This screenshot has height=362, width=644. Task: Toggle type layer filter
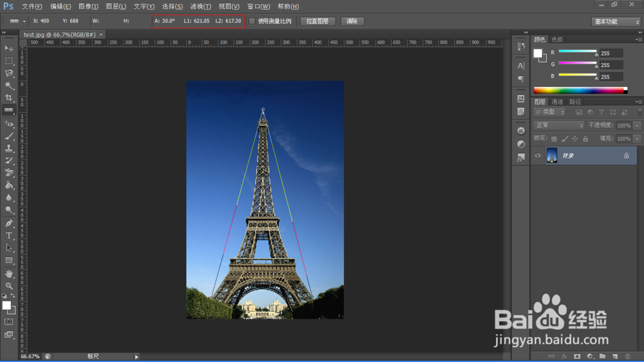(601, 112)
